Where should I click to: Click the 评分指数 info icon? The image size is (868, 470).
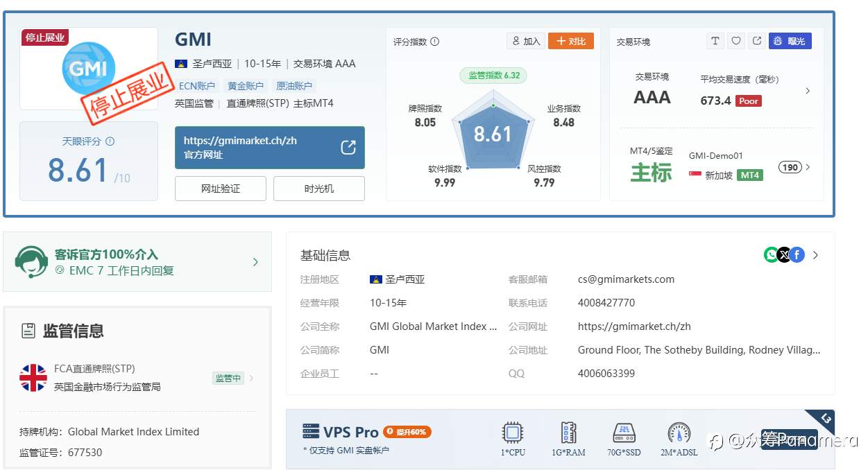[435, 42]
